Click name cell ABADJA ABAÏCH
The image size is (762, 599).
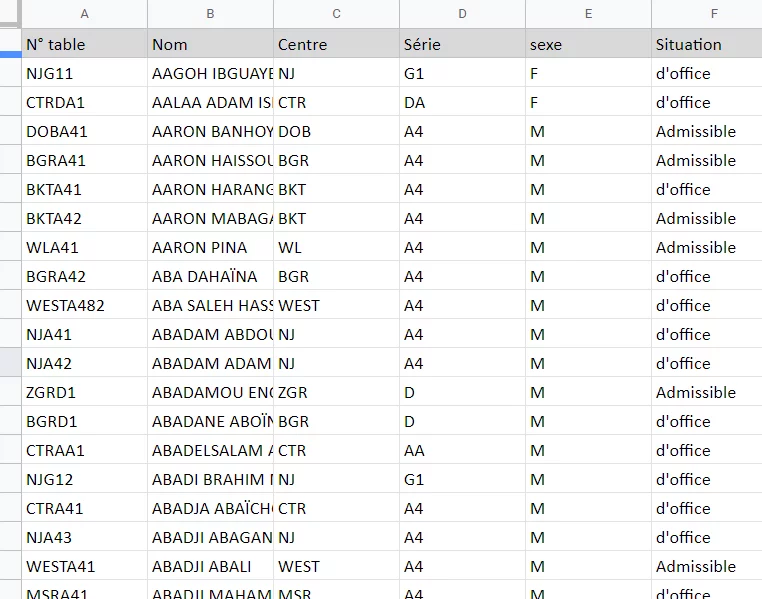210,508
